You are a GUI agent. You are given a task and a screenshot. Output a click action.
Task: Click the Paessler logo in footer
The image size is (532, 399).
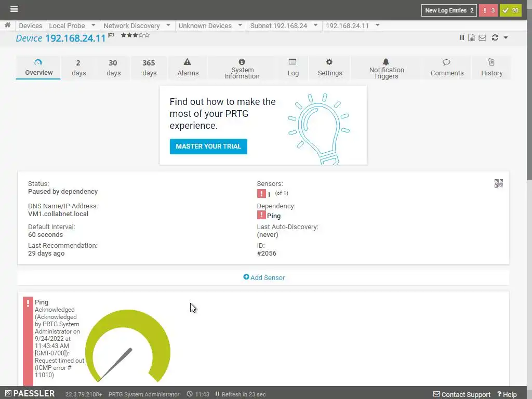click(30, 394)
